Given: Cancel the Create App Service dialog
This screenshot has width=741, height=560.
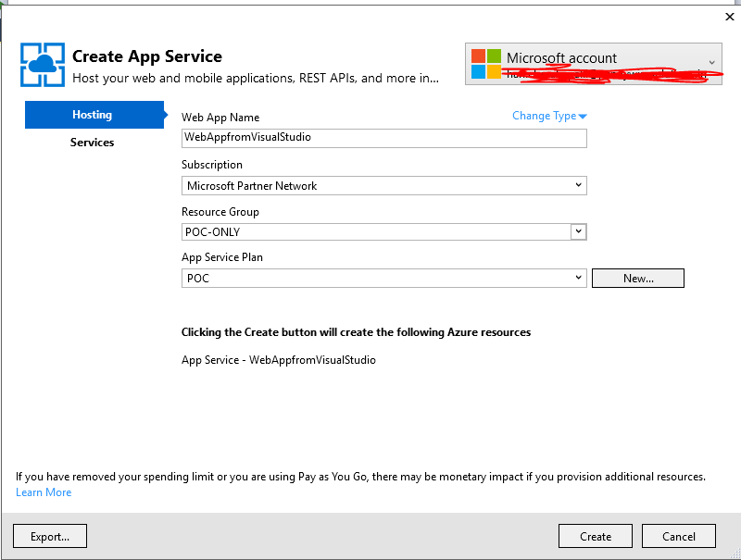Looking at the screenshot, I should [679, 536].
